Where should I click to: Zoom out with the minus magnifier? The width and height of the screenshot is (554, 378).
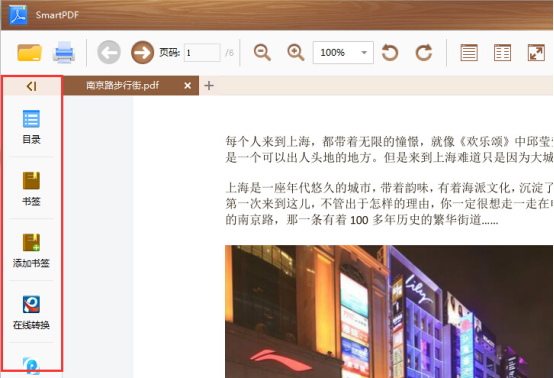click(x=262, y=53)
